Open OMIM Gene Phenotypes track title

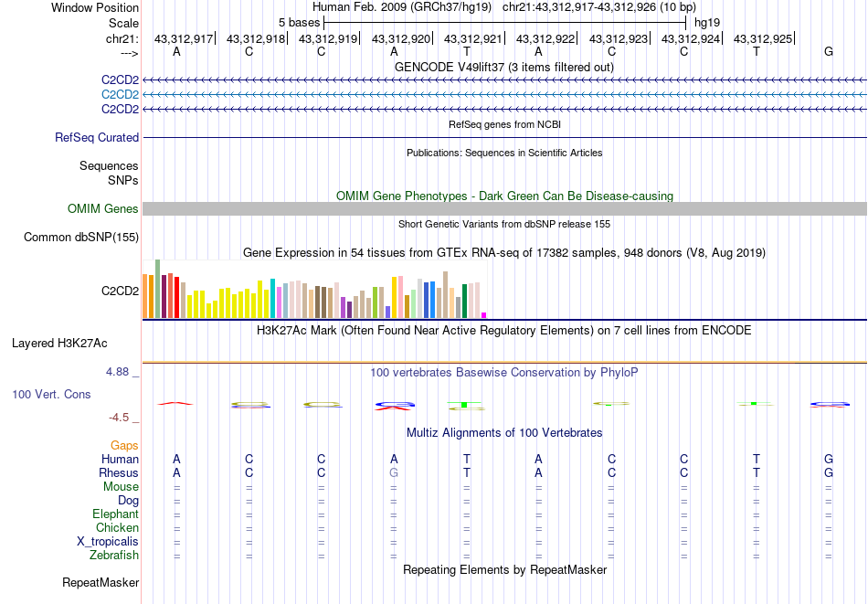504,196
